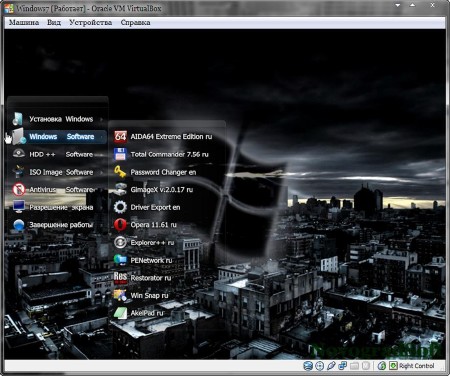The width and height of the screenshot is (450, 376).
Task: Click the AIDA64 red 64 icon
Action: click(120, 136)
